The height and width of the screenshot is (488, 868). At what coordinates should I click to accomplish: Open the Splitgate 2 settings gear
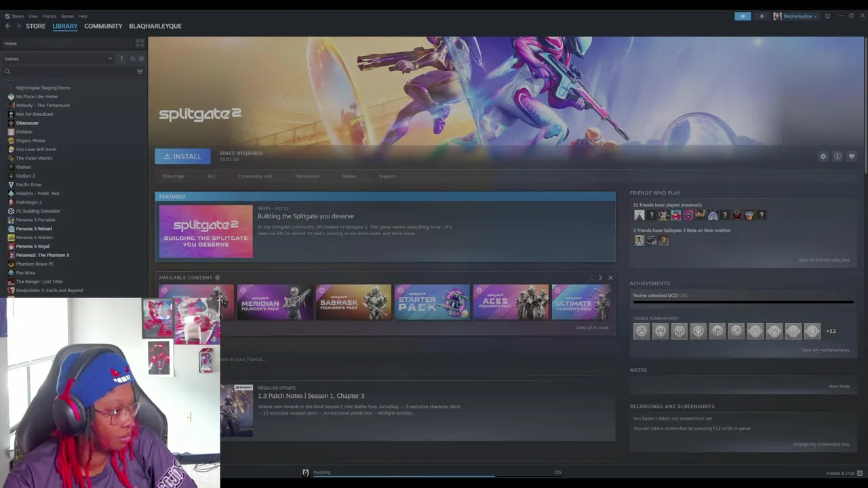click(x=823, y=157)
